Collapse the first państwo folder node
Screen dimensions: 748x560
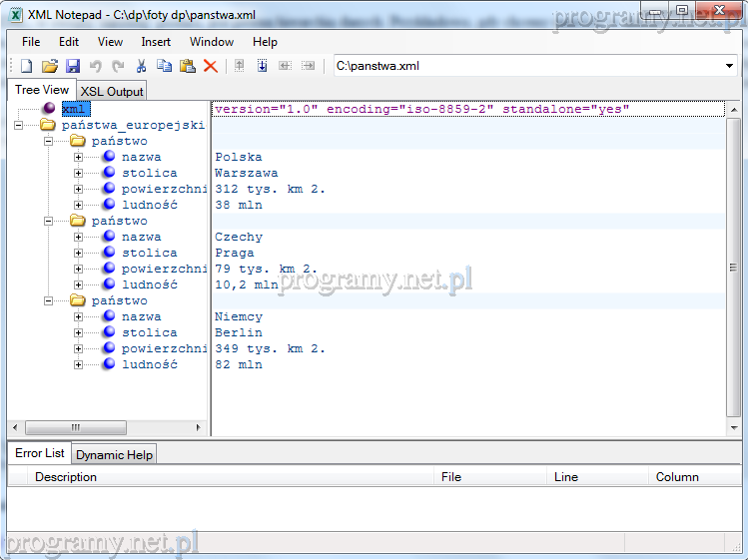point(49,142)
